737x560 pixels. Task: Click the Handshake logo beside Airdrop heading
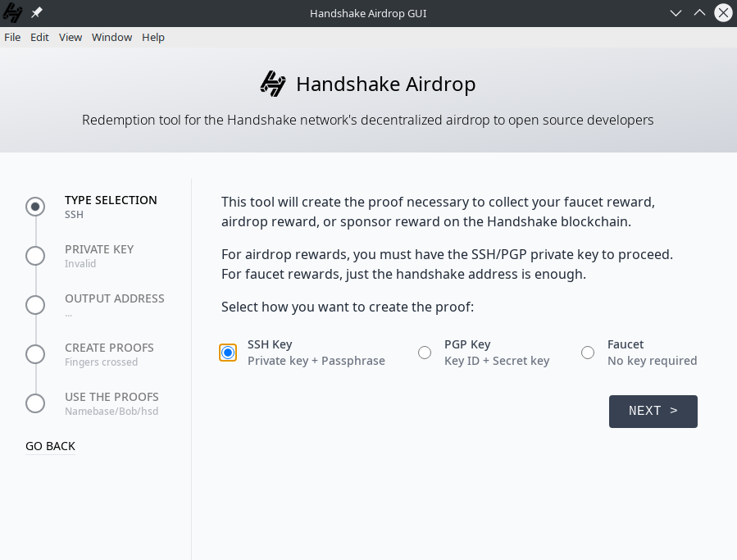tap(273, 84)
